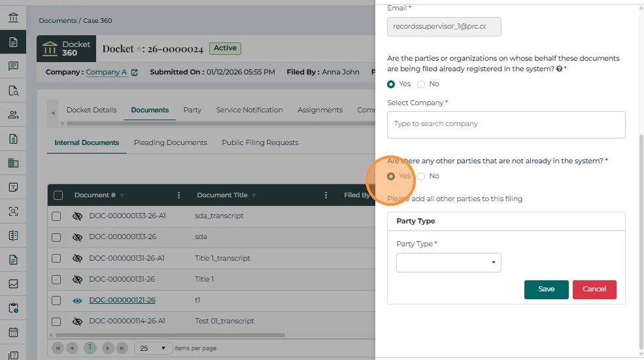Click the red Cancel button
644x360 pixels.
tap(594, 289)
